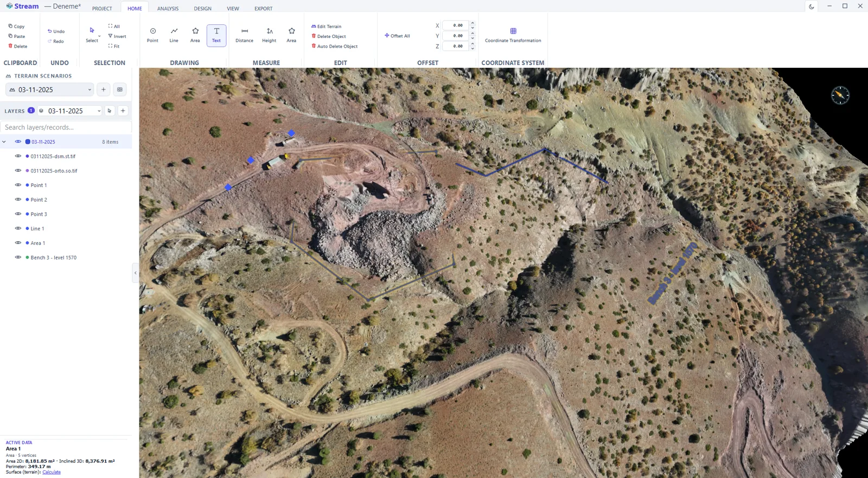The image size is (868, 478).
Task: Click Delete Object in Edit group
Action: click(329, 36)
